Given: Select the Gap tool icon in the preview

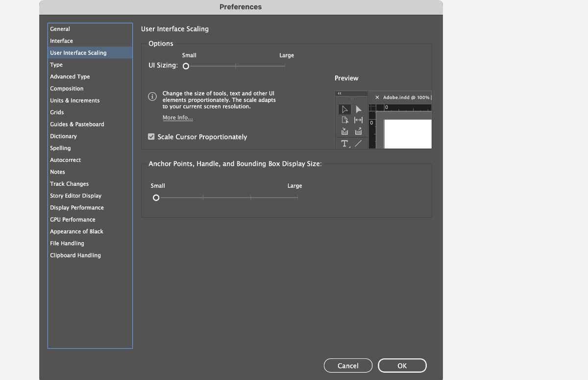Looking at the screenshot, I should (x=359, y=120).
